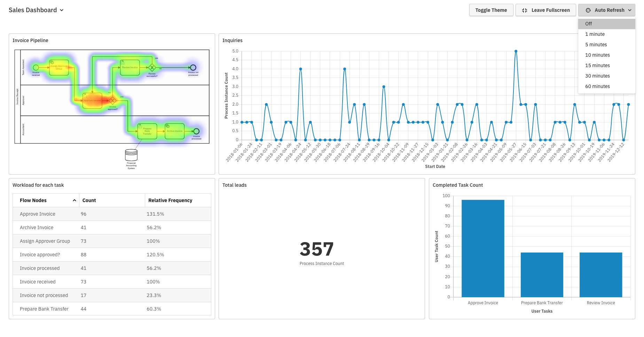Click the 'Invoice processed' end event circle
This screenshot has height=337, width=644.
[x=196, y=131]
